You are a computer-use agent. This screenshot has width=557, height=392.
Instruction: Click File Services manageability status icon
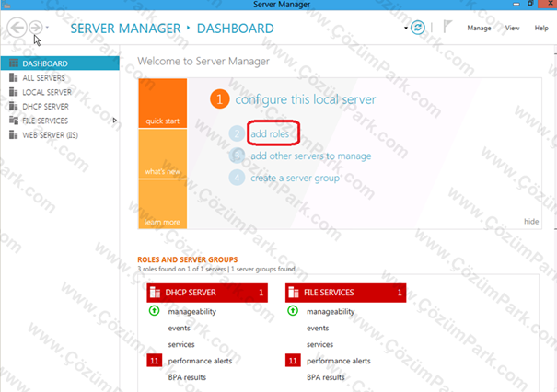pyautogui.click(x=293, y=311)
